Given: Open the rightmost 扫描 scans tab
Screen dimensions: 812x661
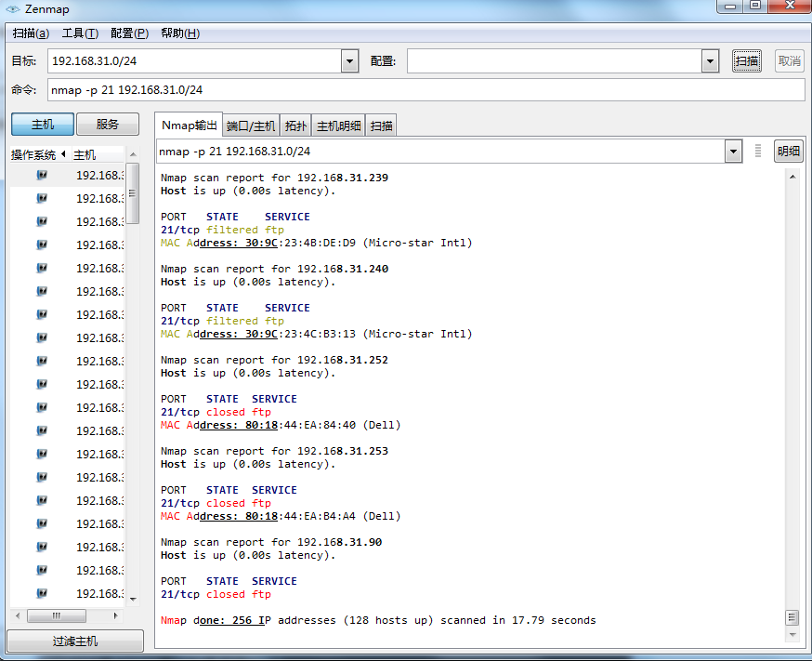Looking at the screenshot, I should [381, 126].
